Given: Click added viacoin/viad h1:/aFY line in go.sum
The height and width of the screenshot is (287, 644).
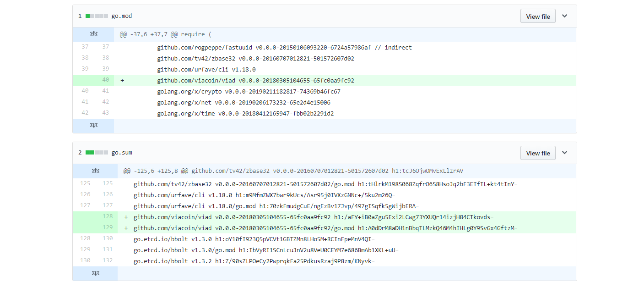Looking at the screenshot, I should pyautogui.click(x=314, y=217).
